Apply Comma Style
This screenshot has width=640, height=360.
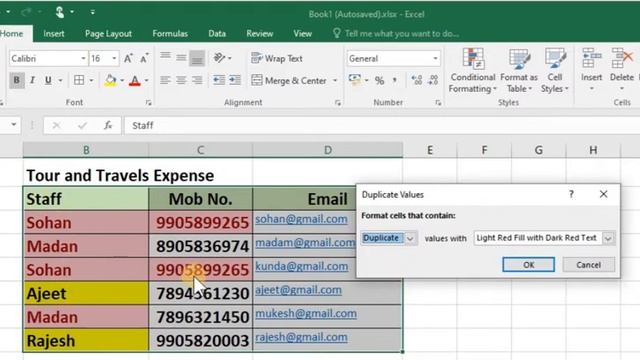click(395, 80)
